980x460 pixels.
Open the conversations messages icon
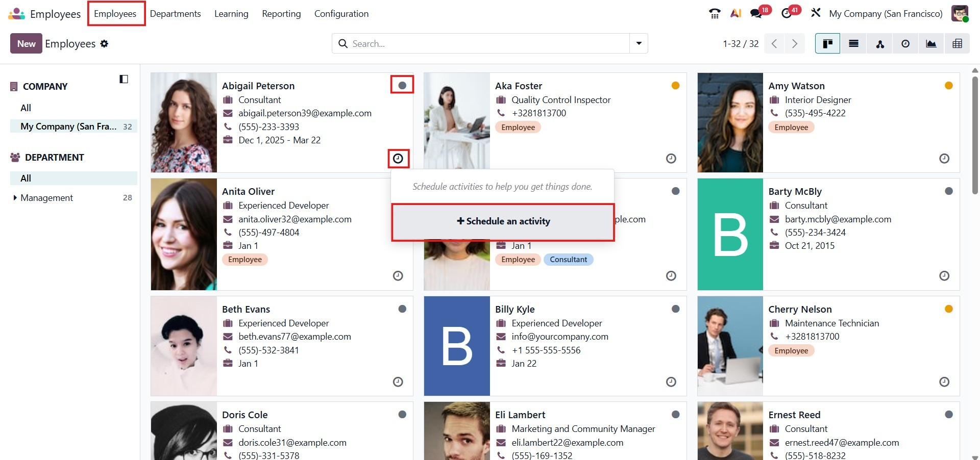pyautogui.click(x=756, y=14)
